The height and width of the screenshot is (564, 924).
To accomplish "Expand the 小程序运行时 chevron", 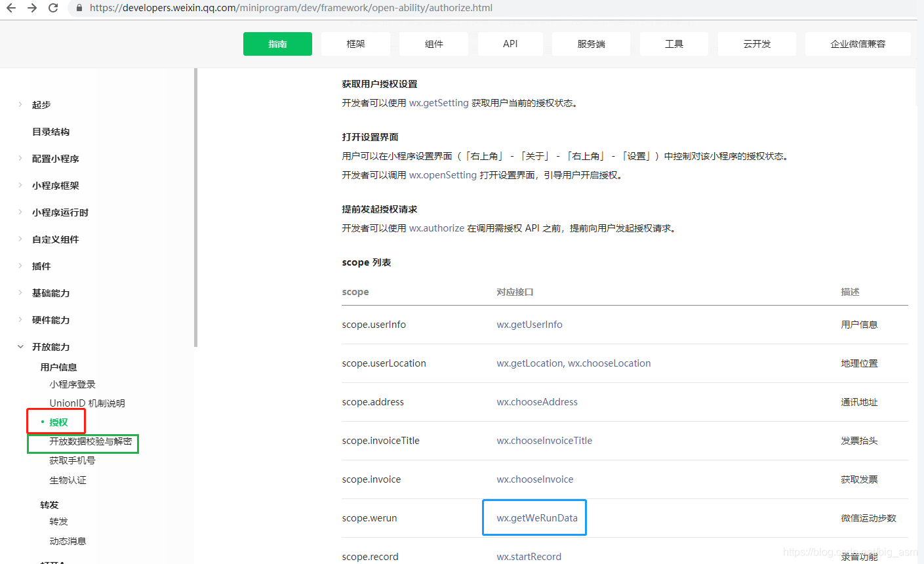I will [x=20, y=212].
